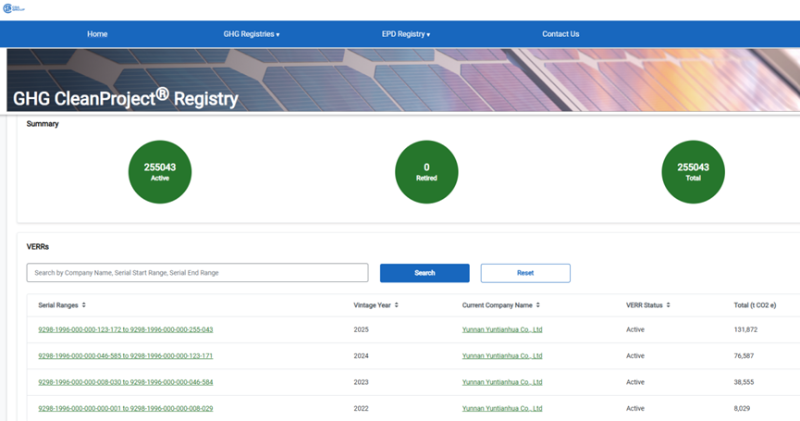Open Yunnan Yuntianhua link in 2025 row

coord(502,330)
